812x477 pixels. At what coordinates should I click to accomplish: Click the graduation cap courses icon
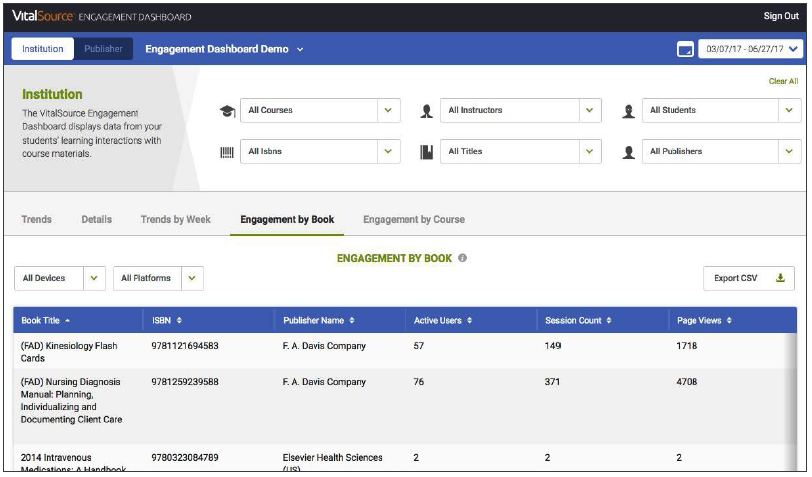point(227,111)
